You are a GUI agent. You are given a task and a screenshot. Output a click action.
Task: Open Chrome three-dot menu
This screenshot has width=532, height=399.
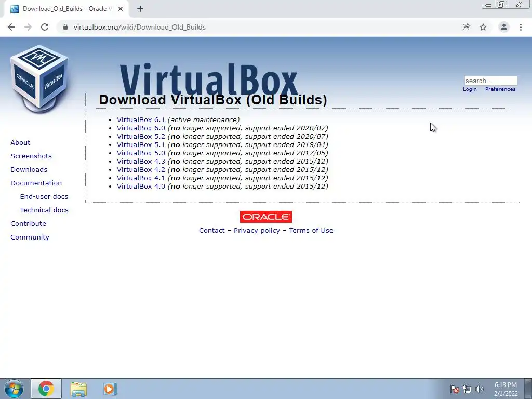click(x=521, y=27)
